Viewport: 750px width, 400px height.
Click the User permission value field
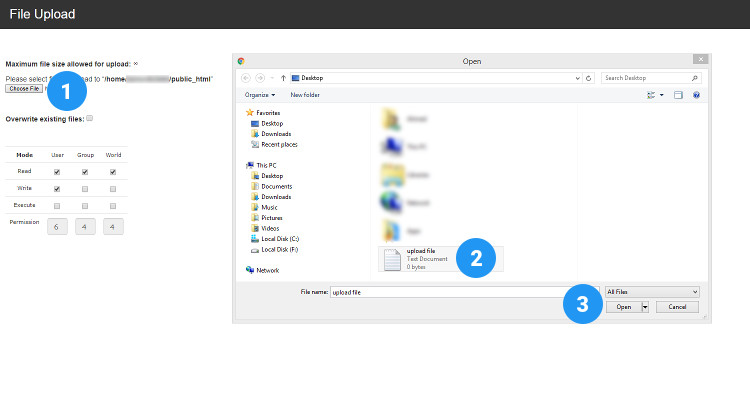pyautogui.click(x=57, y=227)
